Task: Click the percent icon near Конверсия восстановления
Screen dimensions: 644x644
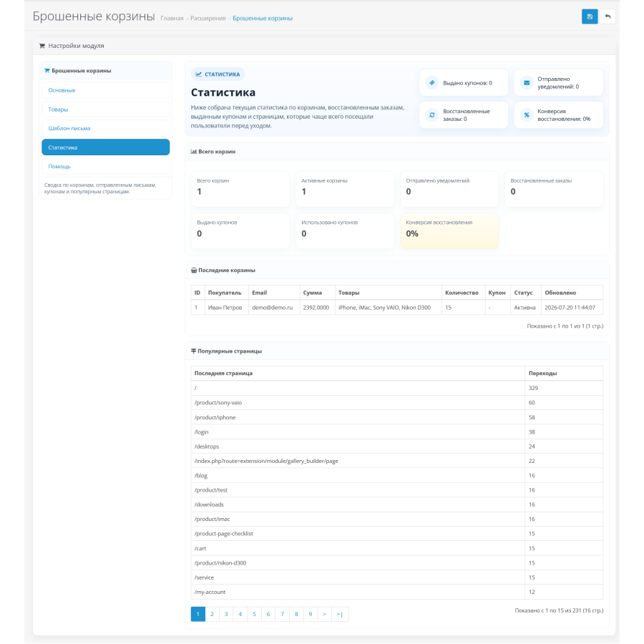Action: [527, 115]
